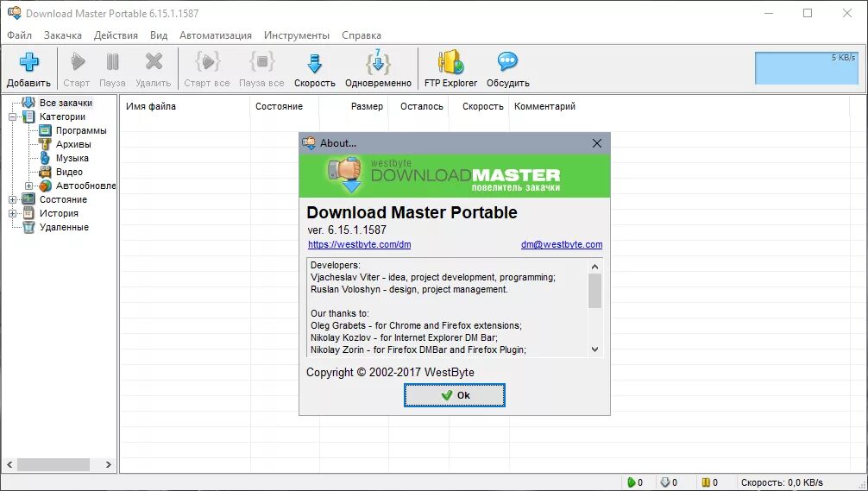This screenshot has height=491, width=868.
Task: Open the Действия menu
Action: [116, 35]
